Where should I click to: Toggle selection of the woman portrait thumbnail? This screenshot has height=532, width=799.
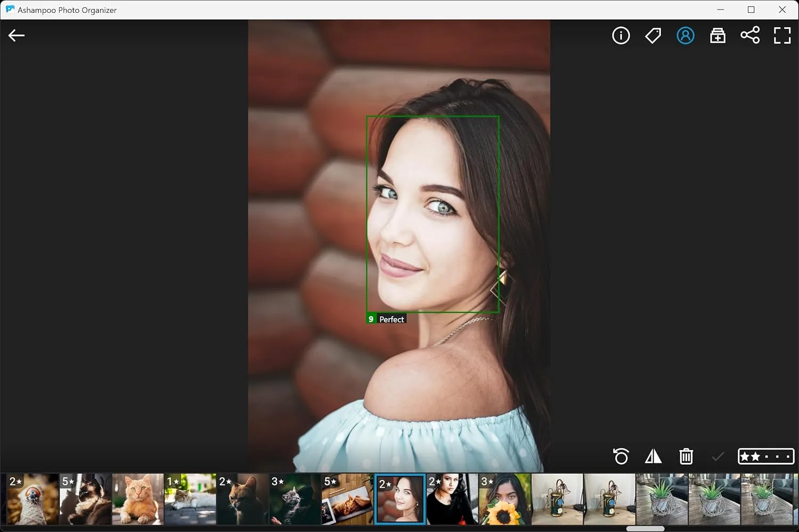(399, 499)
